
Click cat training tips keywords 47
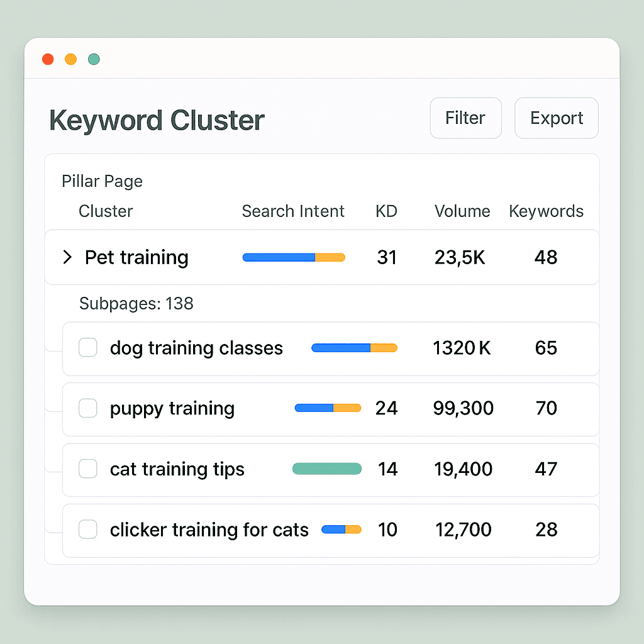[546, 469]
